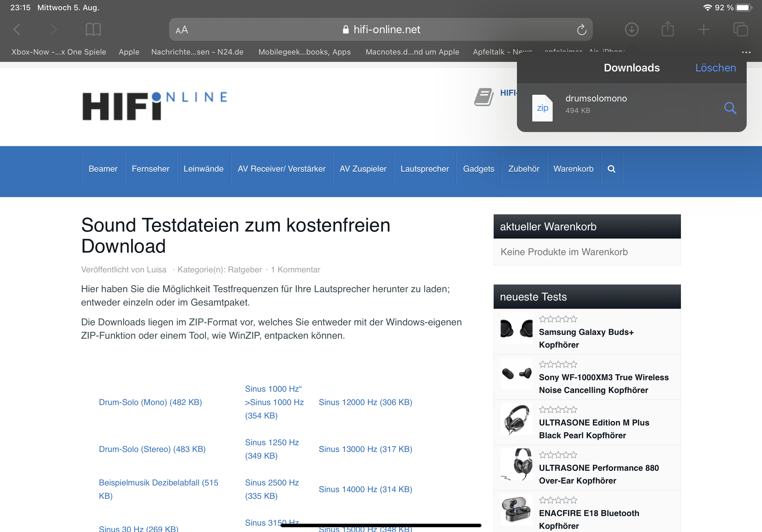Screen dimensions: 762x532
Task: Open Samsung Galaxy Buds+ product thumbnail
Action: click(516, 329)
